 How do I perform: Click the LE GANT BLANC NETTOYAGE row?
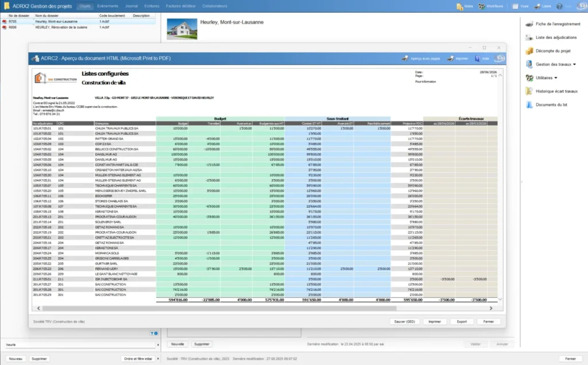pos(265,274)
